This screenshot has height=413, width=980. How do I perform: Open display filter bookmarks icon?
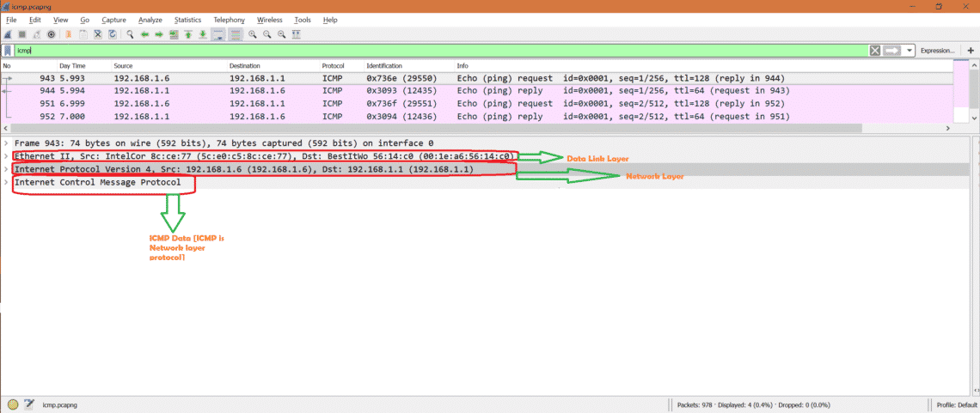click(x=7, y=51)
